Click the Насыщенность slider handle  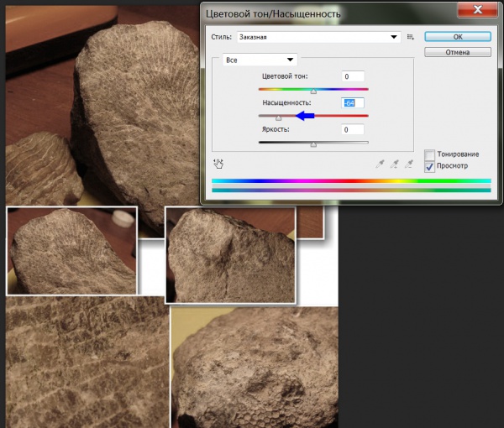[x=279, y=117]
